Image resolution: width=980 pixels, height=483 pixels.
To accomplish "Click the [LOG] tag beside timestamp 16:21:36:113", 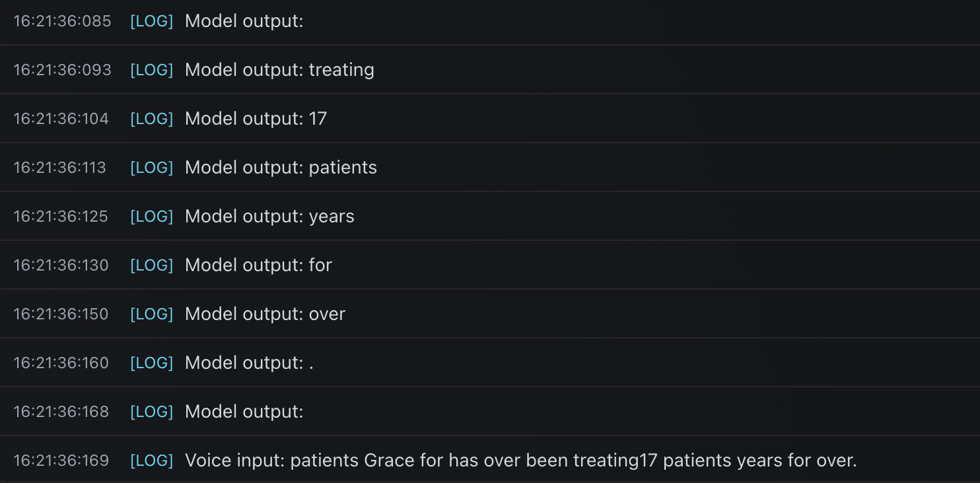I will click(151, 168).
